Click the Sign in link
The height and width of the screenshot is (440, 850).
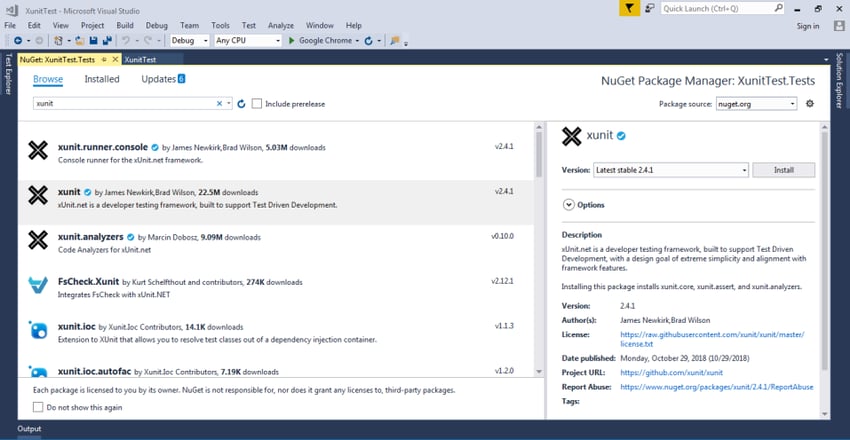pyautogui.click(x=808, y=26)
